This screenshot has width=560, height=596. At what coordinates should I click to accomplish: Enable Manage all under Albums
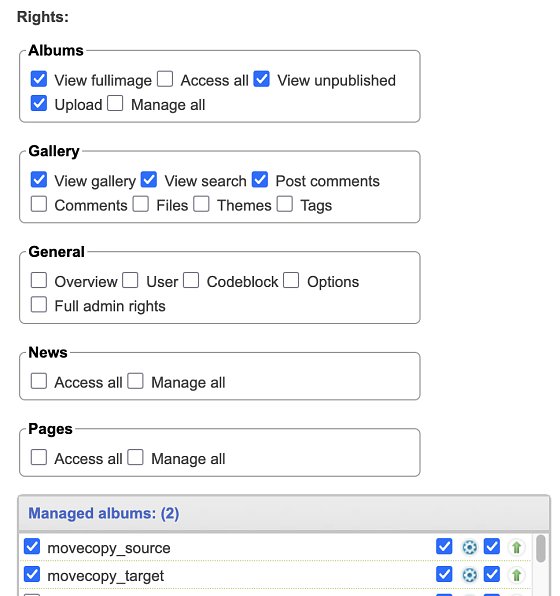coord(115,103)
